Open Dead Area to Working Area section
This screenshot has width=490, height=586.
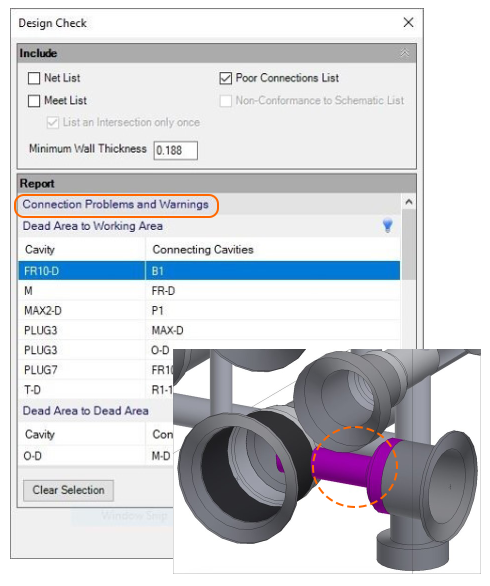pyautogui.click(x=92, y=226)
